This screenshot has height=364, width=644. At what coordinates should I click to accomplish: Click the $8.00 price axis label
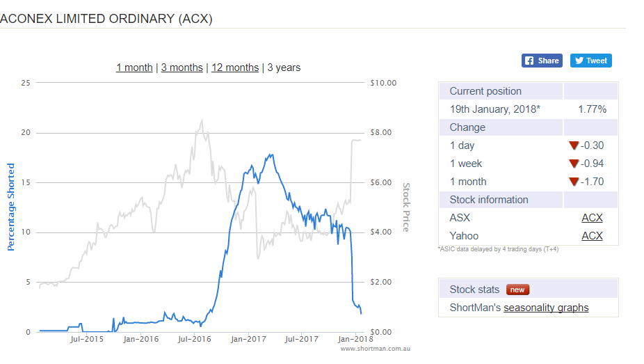380,132
